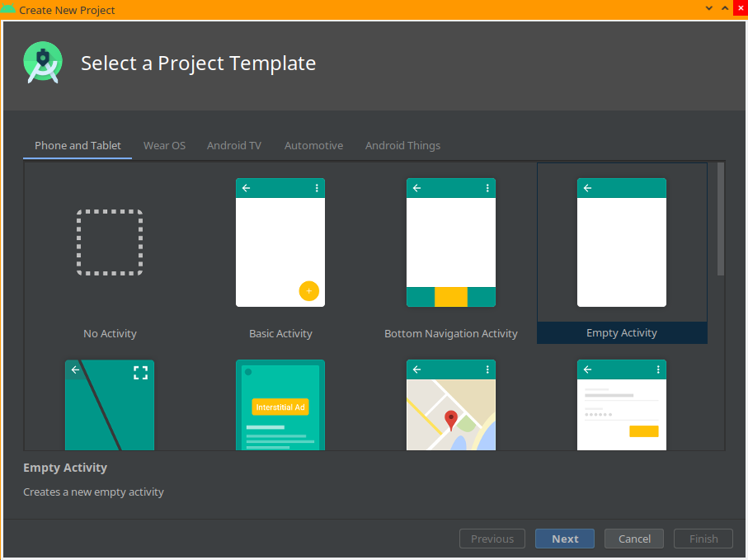Switch to the Phone and Tablet tab
This screenshot has width=748, height=560.
(78, 145)
